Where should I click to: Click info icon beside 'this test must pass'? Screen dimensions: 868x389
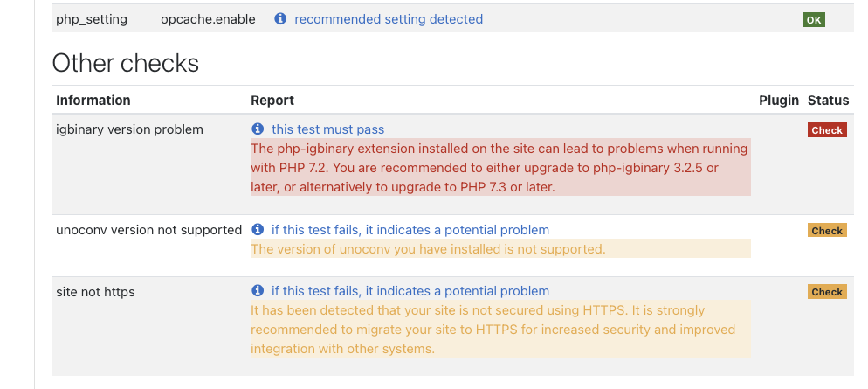258,129
